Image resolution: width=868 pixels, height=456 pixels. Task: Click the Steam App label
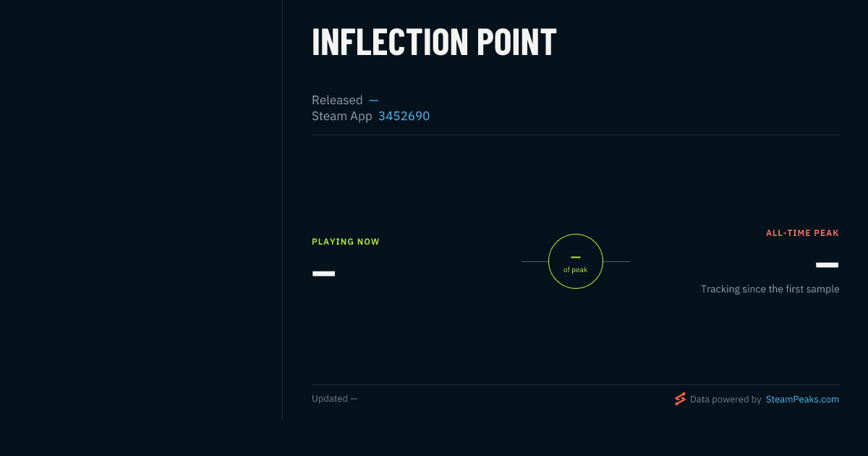[342, 116]
